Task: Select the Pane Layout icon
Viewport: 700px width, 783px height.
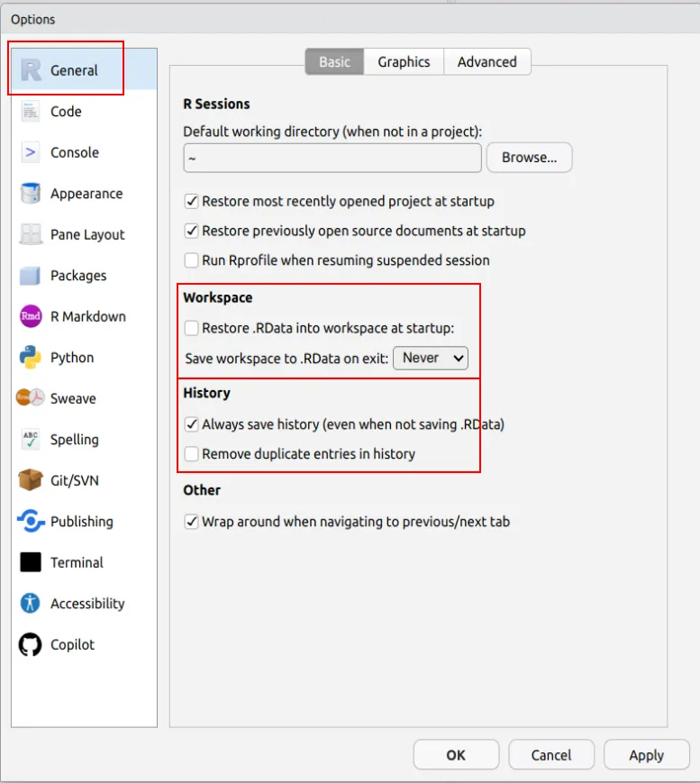Action: [x=31, y=234]
